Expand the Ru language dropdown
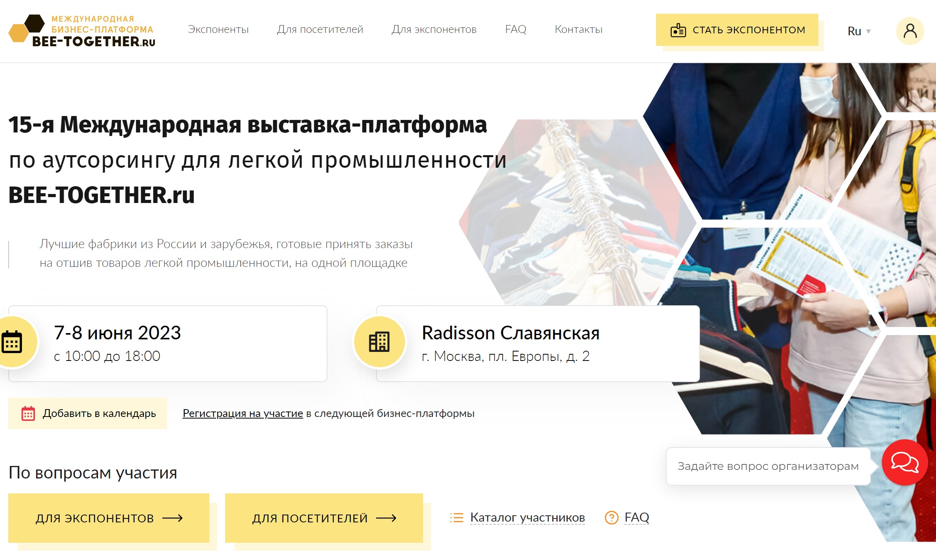This screenshot has height=560, width=936. coord(859,31)
